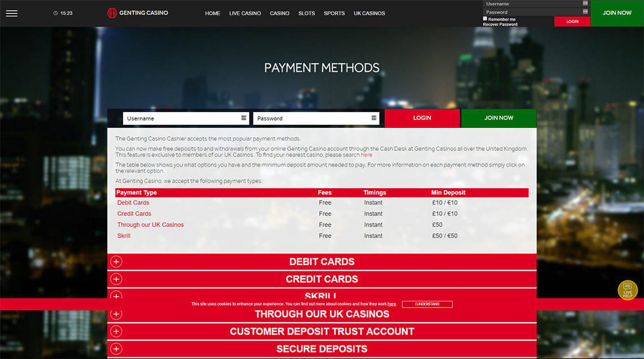The height and width of the screenshot is (359, 644).
Task: Open the Recover Password link
Action: (501, 24)
